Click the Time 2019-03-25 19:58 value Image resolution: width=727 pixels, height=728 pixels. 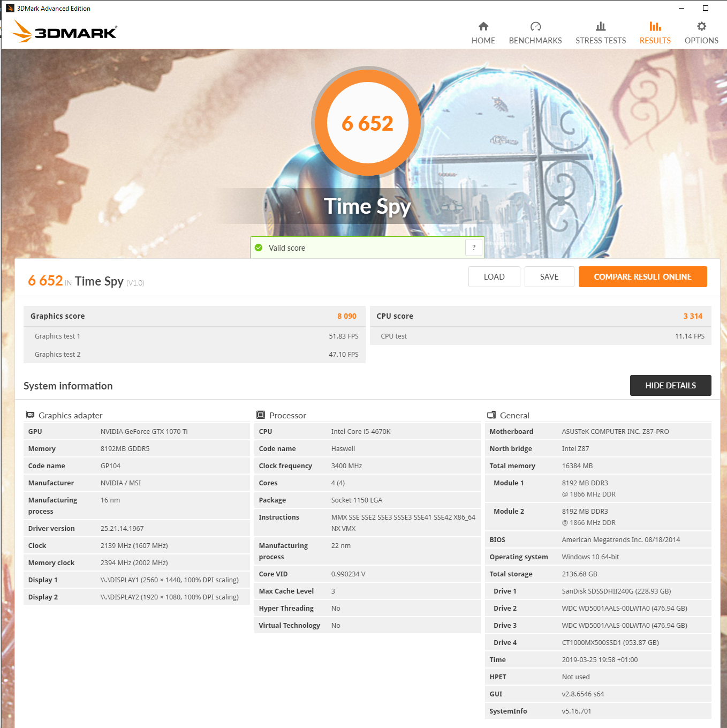[600, 659]
